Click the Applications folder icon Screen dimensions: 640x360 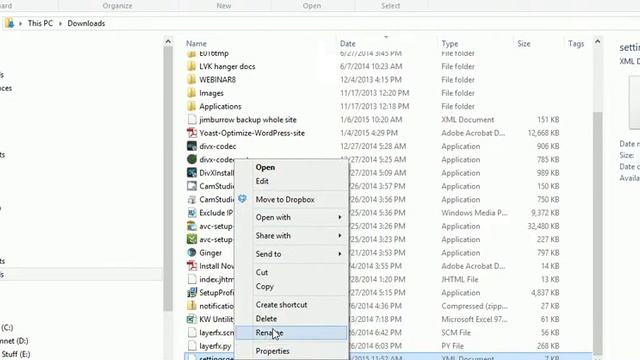tap(191, 106)
